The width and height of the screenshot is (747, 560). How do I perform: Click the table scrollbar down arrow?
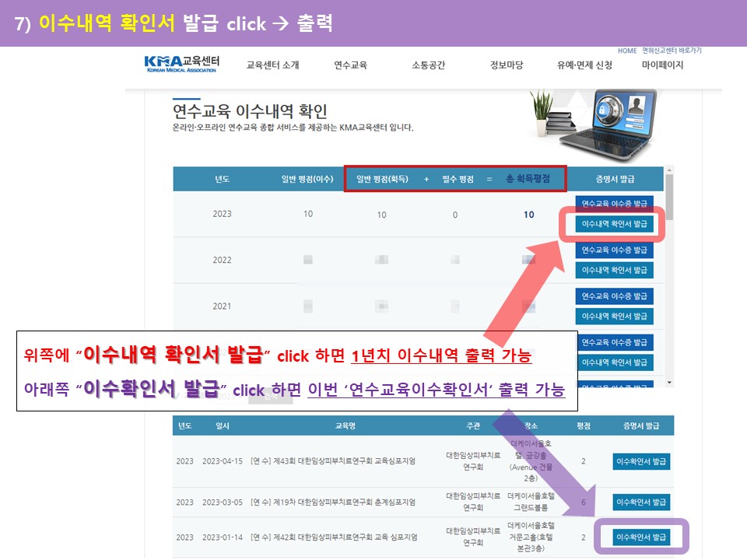click(669, 382)
